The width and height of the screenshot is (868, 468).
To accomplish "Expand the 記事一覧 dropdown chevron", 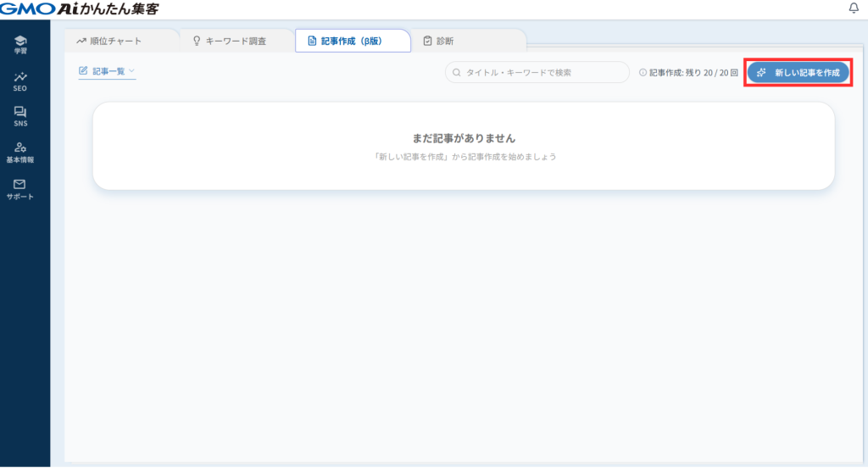I will (x=131, y=71).
